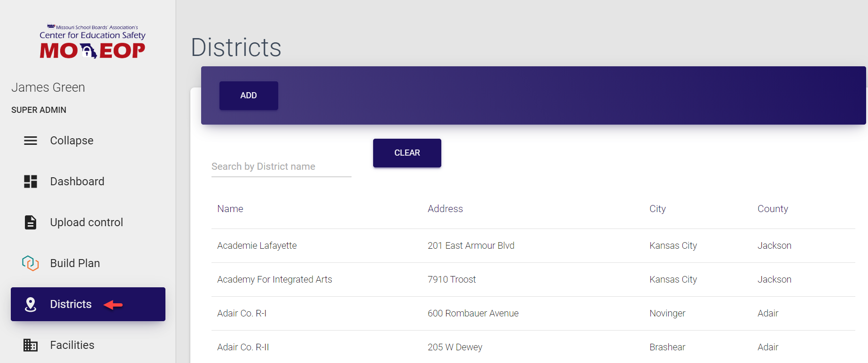Select the Academie Lafayette district row
The width and height of the screenshot is (868, 363).
click(257, 245)
